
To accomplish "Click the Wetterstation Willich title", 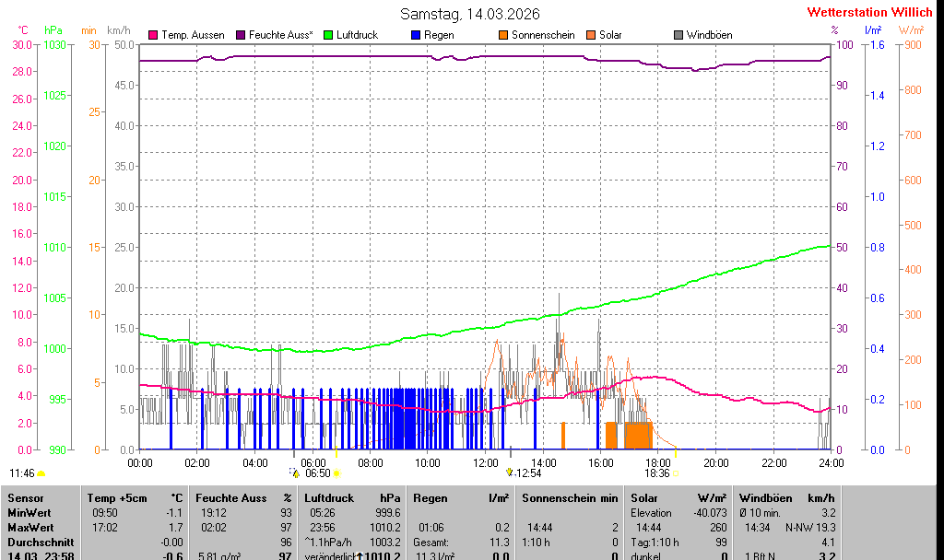I will (869, 13).
